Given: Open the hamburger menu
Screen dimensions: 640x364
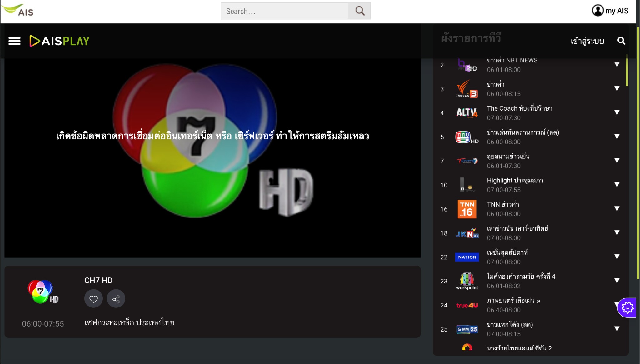Looking at the screenshot, I should (14, 41).
